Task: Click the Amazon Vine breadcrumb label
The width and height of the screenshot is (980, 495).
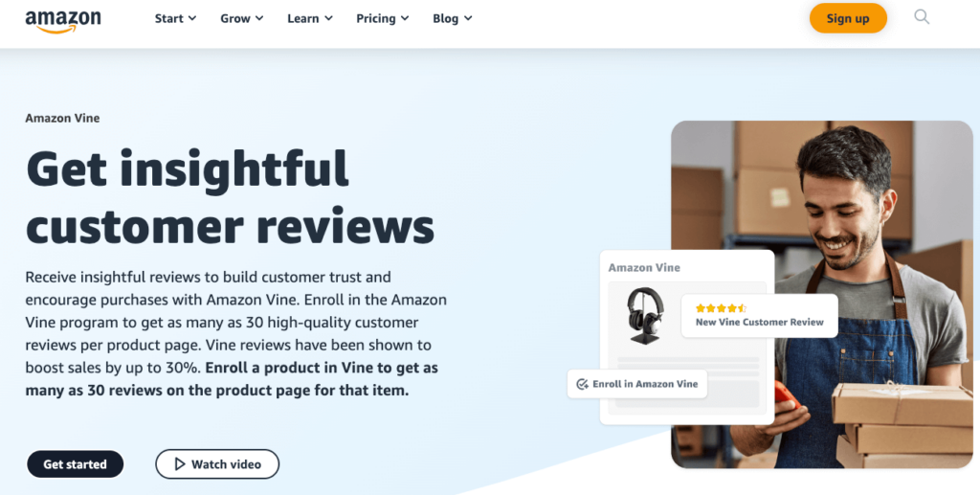Action: pyautogui.click(x=62, y=118)
